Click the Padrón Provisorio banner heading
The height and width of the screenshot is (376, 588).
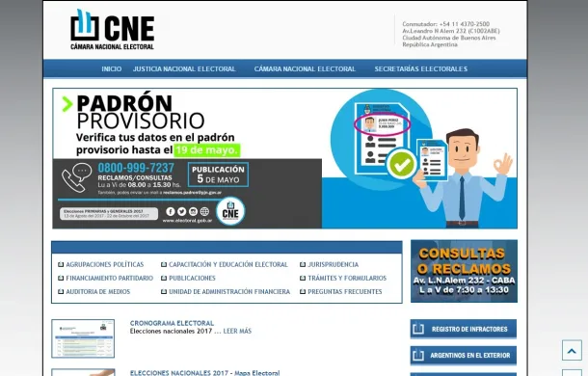pyautogui.click(x=141, y=112)
